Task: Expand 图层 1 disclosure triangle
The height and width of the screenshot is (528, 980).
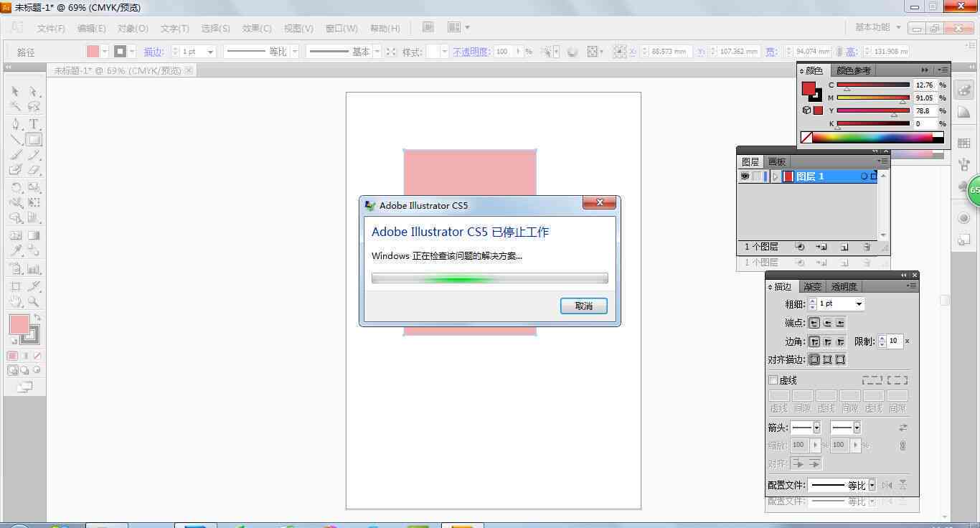Action: pos(776,176)
